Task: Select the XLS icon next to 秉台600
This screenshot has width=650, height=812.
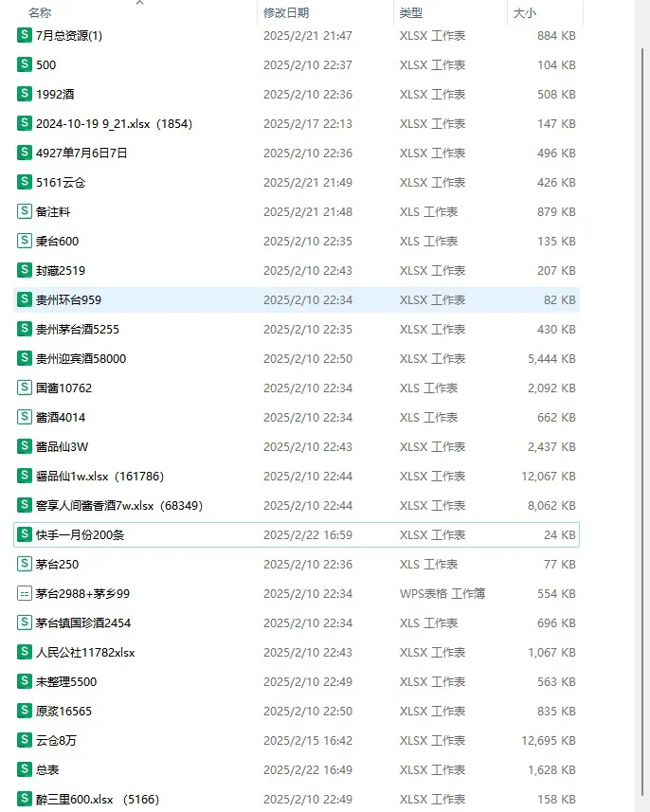Action: (25, 241)
